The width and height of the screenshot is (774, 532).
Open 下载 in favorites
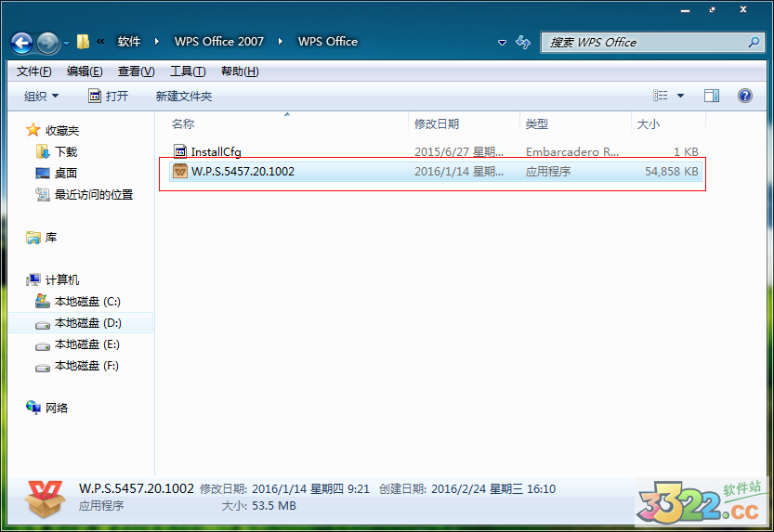click(x=66, y=152)
